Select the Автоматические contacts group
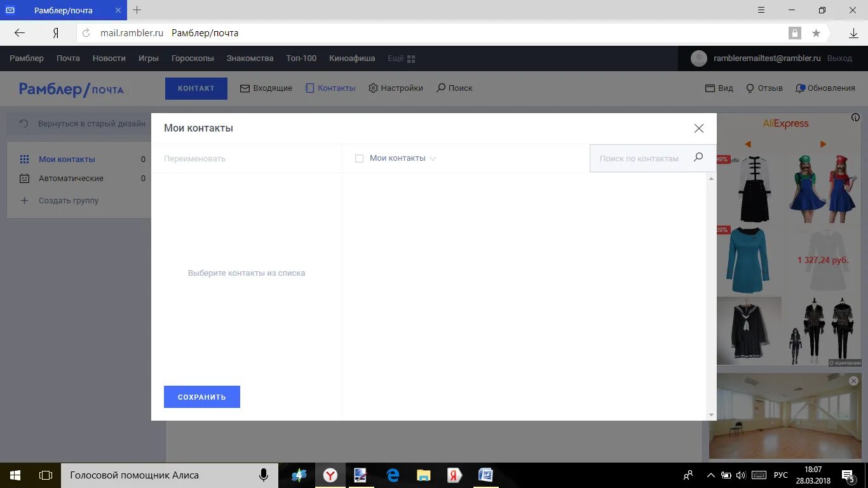 pos(71,179)
